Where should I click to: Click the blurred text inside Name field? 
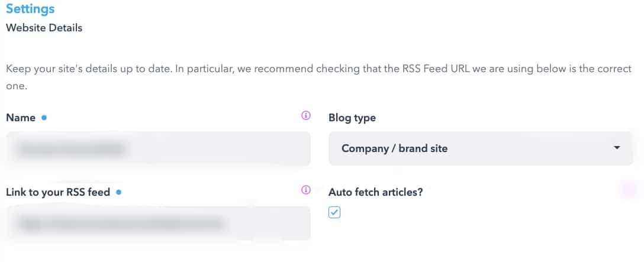click(70, 148)
